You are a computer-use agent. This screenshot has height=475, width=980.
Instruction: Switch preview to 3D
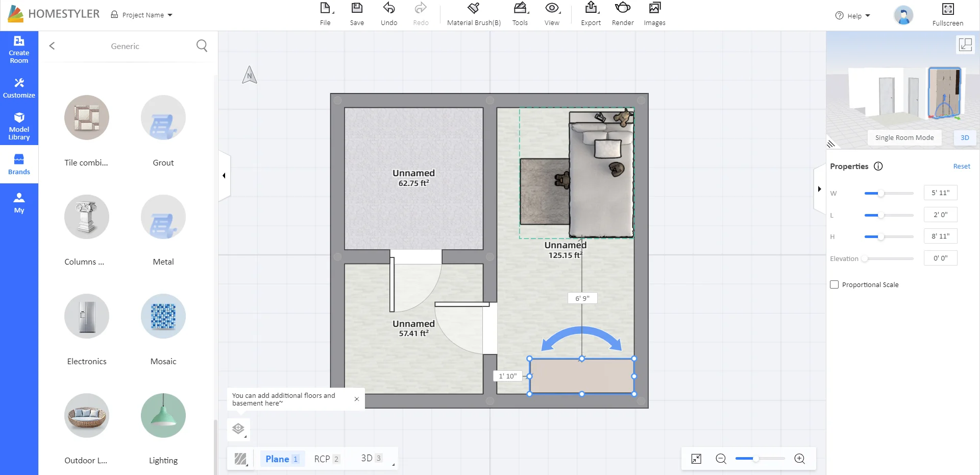[964, 137]
